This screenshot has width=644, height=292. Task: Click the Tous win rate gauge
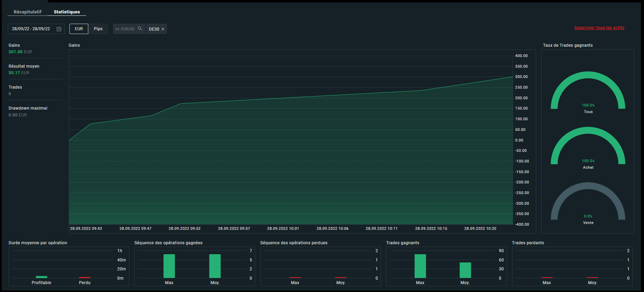(x=588, y=90)
